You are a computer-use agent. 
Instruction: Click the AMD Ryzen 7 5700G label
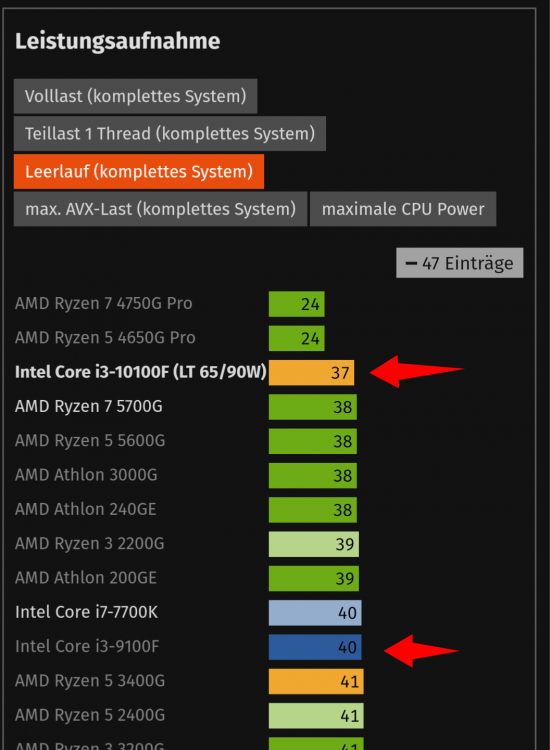tap(88, 407)
